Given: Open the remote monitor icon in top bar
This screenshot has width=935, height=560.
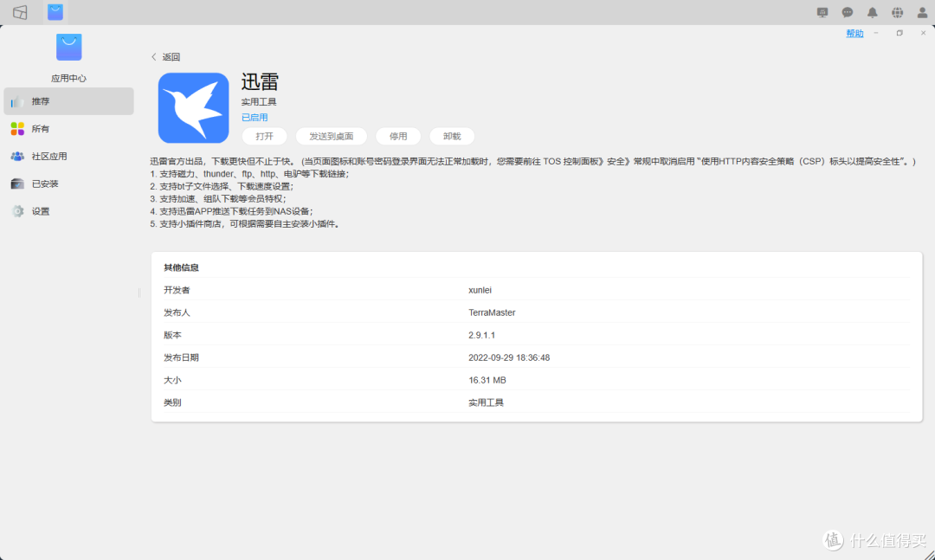Looking at the screenshot, I should click(822, 12).
